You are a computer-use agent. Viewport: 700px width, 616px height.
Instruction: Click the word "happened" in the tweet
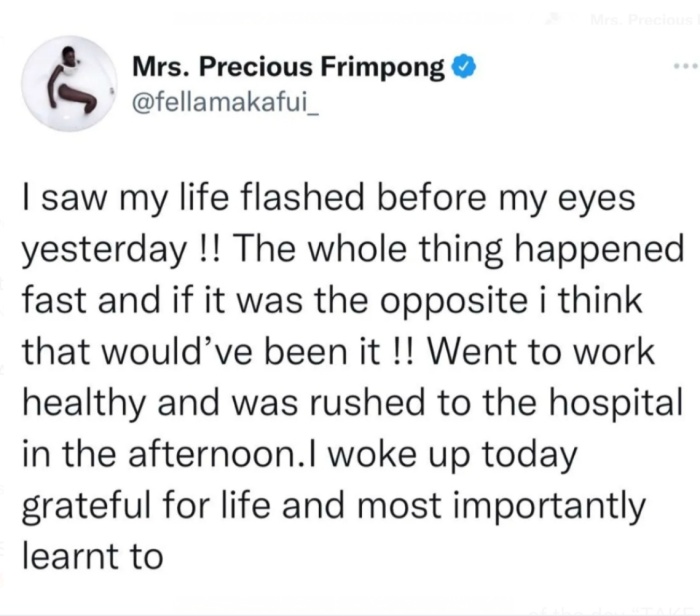[599, 250]
